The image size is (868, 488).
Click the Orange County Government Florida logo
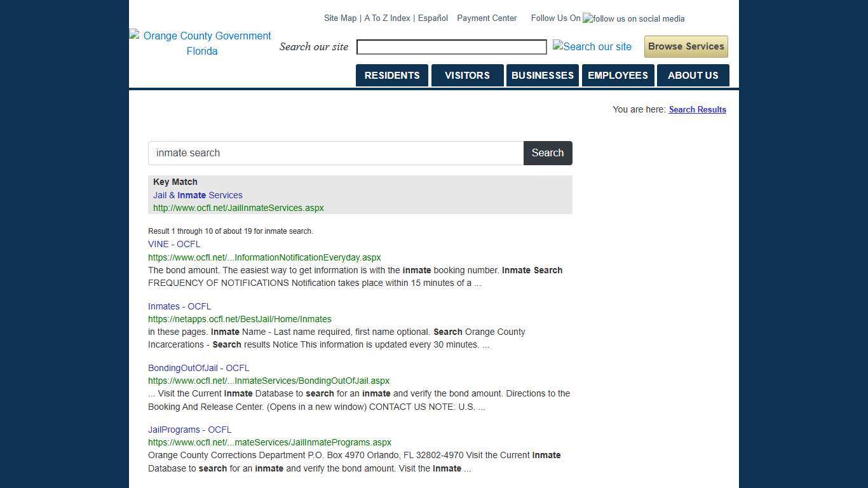(200, 43)
